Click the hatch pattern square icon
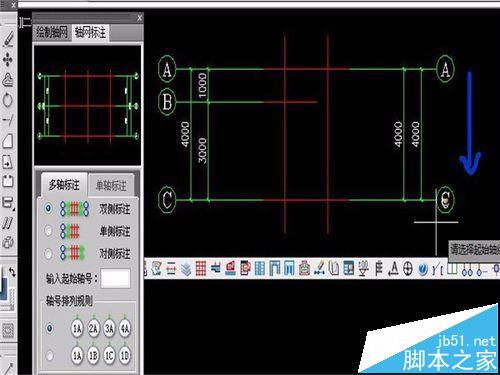500x375 pixels. click(x=8, y=330)
